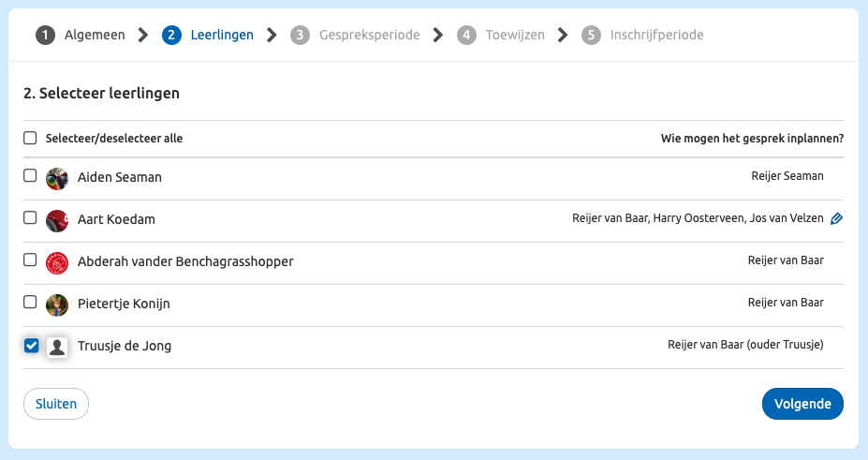Click the chevron arrow after Gespreksperiode
The image size is (868, 460).
tap(438, 36)
